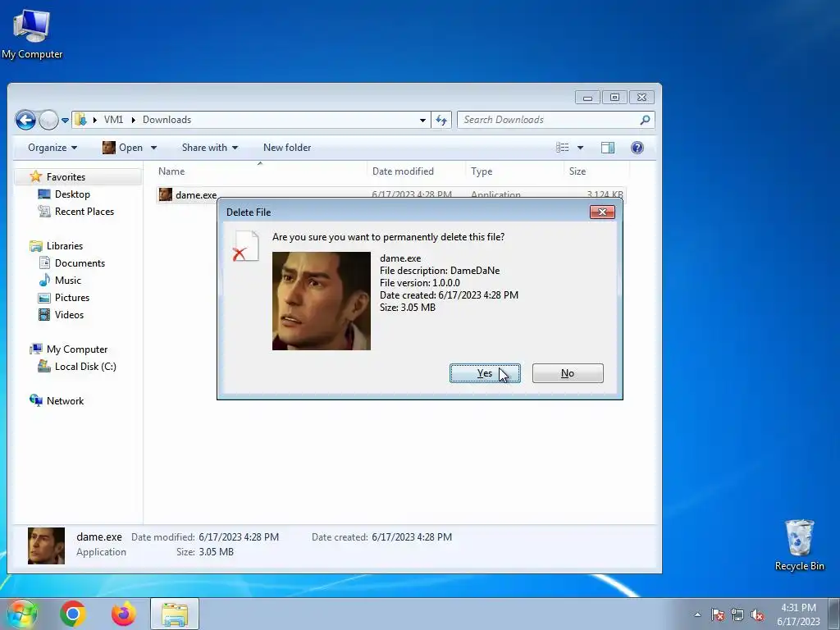840x630 pixels.
Task: Open Explorer help icon
Action: (637, 148)
